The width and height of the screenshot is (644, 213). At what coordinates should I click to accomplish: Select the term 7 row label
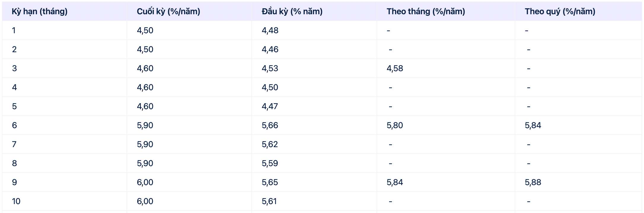pyautogui.click(x=14, y=144)
